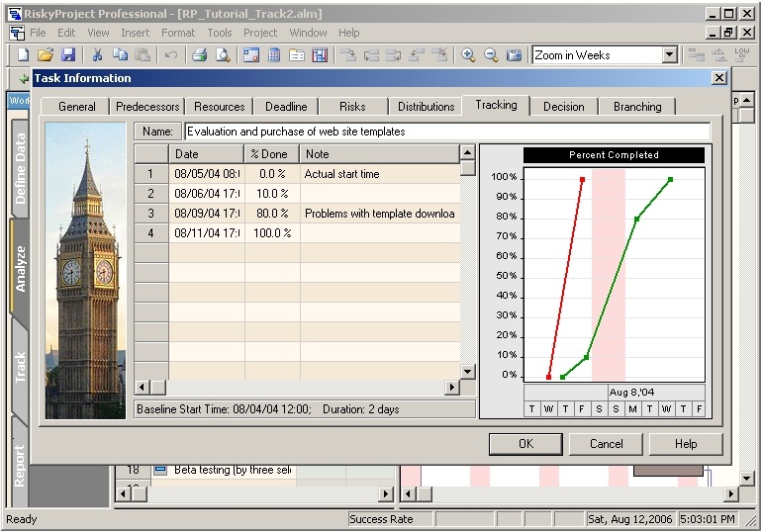Open the File menu
Viewport: 762px width, 532px height.
click(x=38, y=33)
